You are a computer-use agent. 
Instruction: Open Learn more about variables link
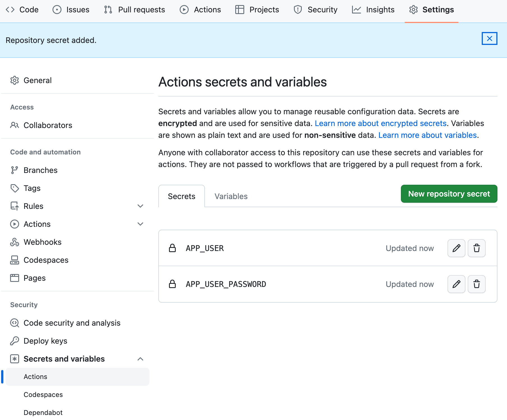[x=427, y=135]
